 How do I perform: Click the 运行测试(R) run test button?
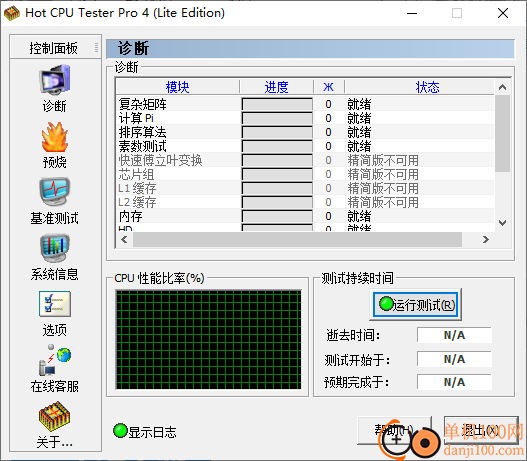click(x=415, y=305)
